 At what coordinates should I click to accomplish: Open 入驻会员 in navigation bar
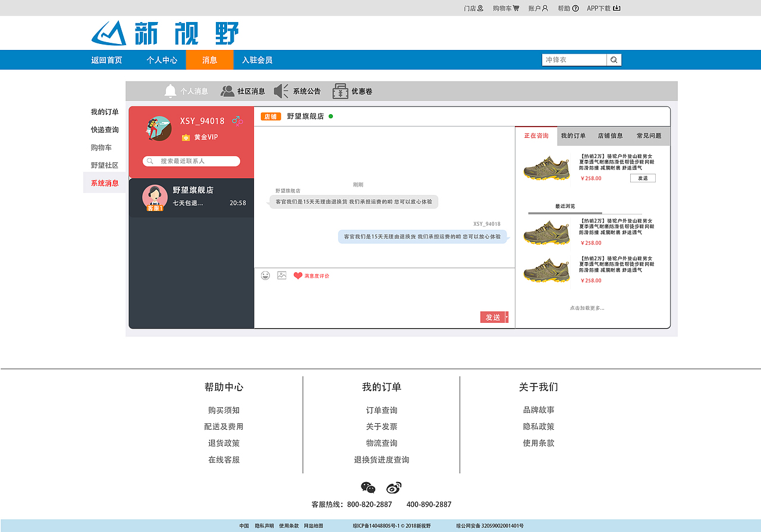(x=257, y=60)
